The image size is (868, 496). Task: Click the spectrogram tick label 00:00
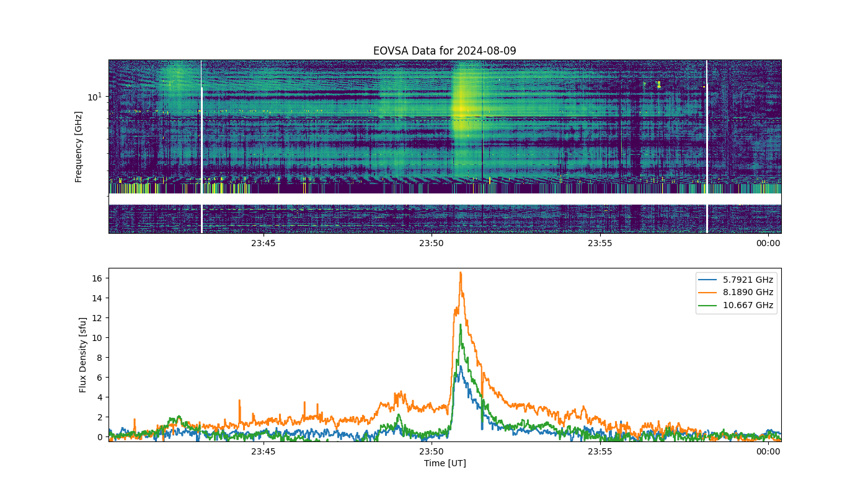pos(768,243)
